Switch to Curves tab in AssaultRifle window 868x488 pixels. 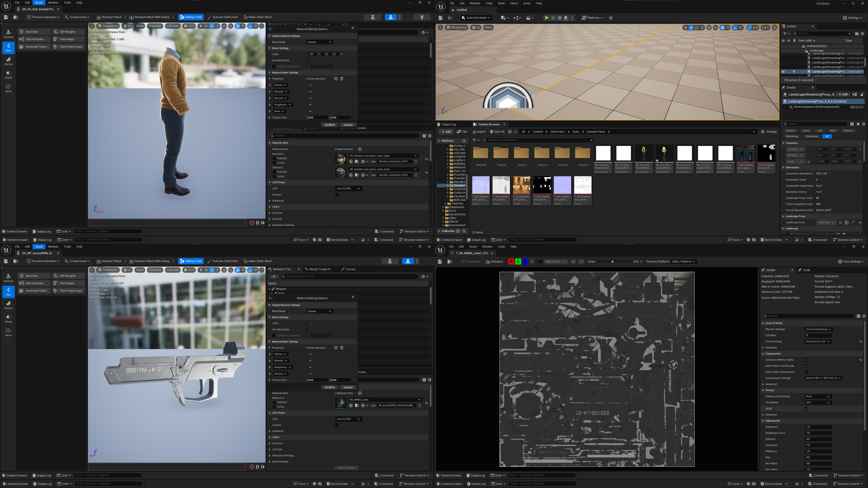click(348, 270)
